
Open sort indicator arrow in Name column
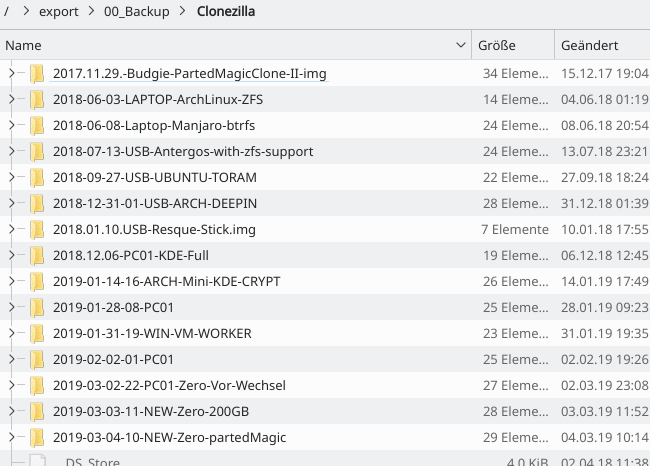461,46
